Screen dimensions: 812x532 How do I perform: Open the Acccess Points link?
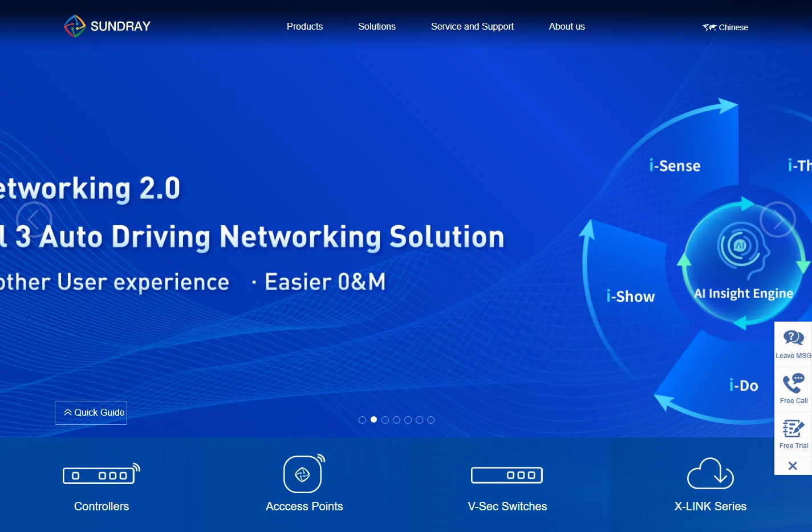(x=304, y=506)
